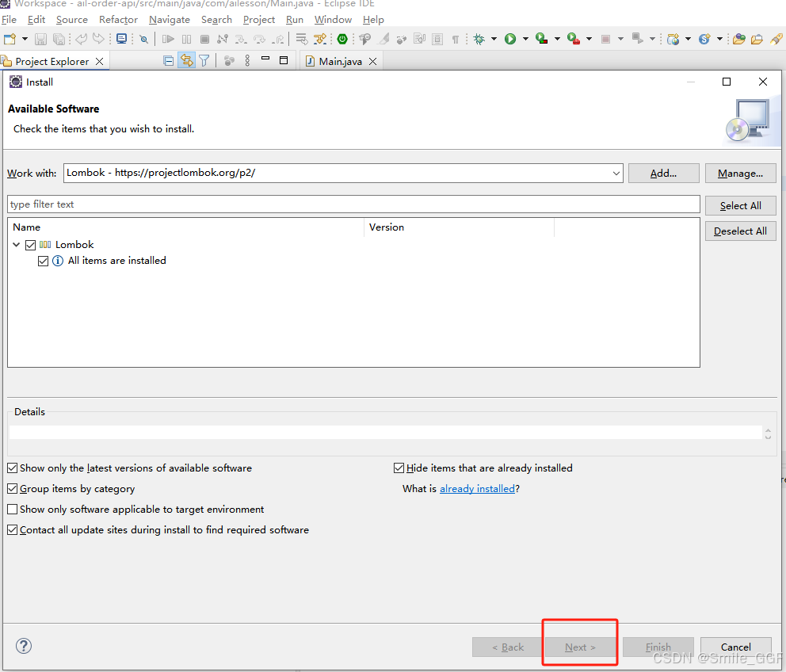Click the Details area scroll stepper
The image size is (786, 672).
click(x=768, y=433)
